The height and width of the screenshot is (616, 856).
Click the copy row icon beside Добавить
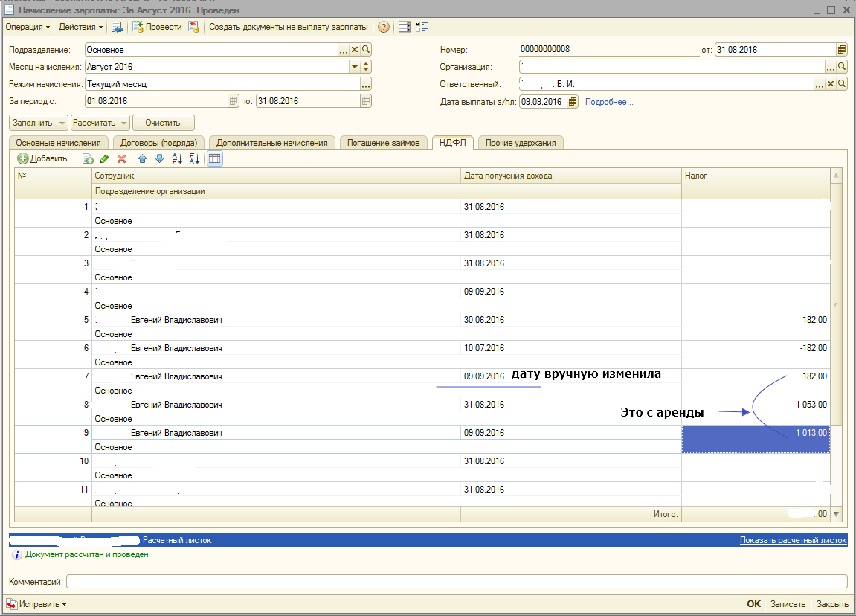click(88, 158)
